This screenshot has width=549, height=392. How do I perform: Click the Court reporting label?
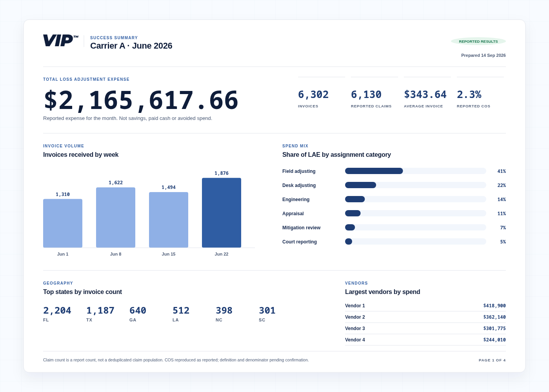click(300, 242)
